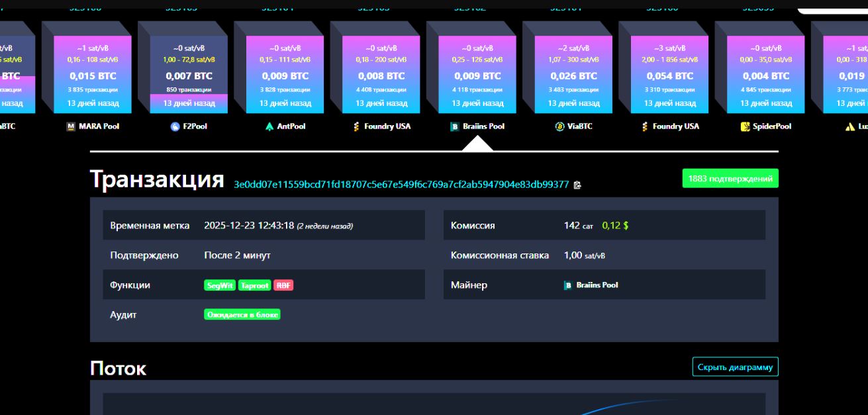The image size is (868, 415).
Task: Click the MARA Pool logo icon
Action: coord(71,126)
